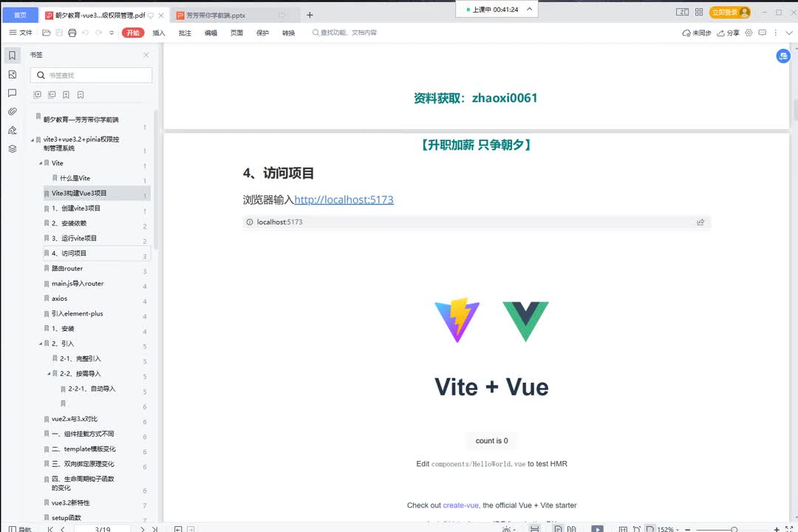Expand all bookmarks icon
Image resolution: width=798 pixels, height=532 pixels.
click(x=37, y=95)
